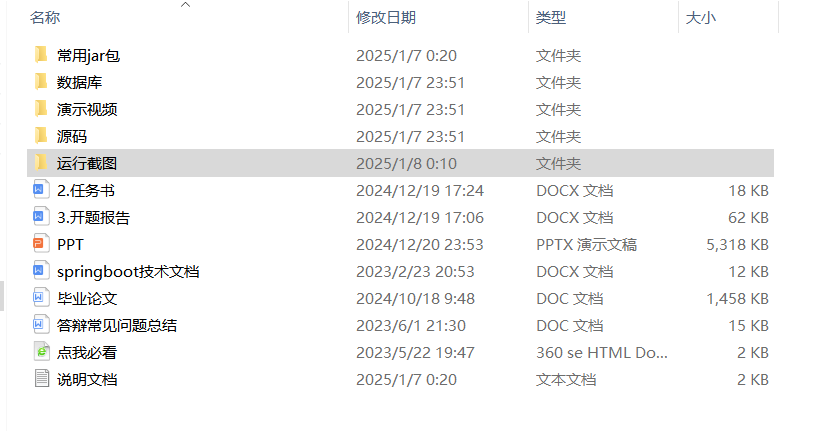Click the 答辩常见问题总结 document icon
Image resolution: width=819 pixels, height=431 pixels.
40,325
